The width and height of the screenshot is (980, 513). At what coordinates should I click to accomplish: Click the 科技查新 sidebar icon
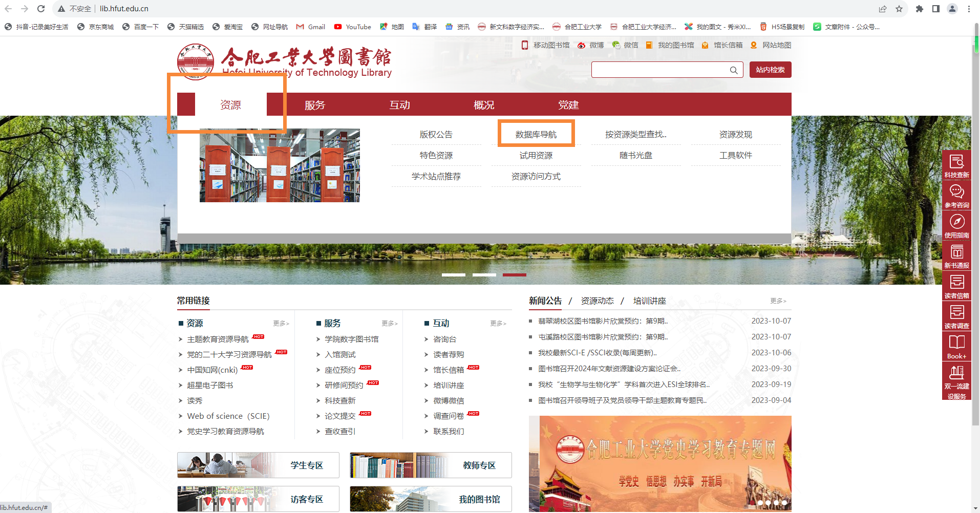pos(956,163)
